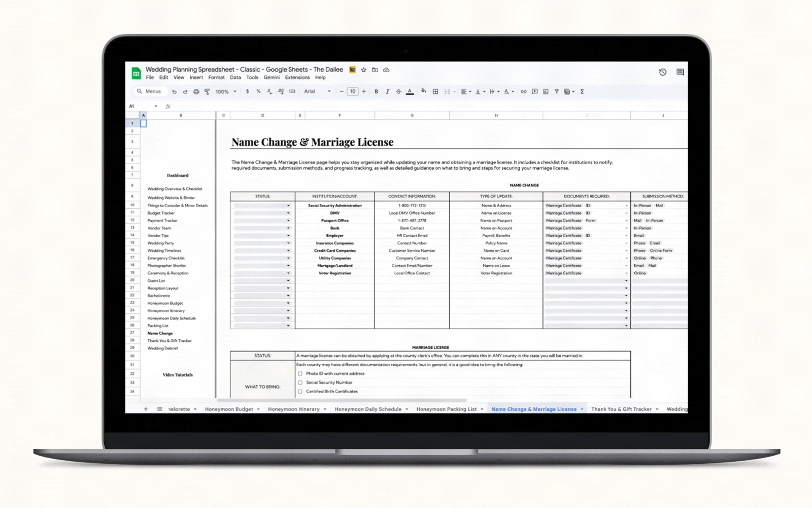Open the Extensions menu
Screen dimensions: 812x508
tap(297, 78)
